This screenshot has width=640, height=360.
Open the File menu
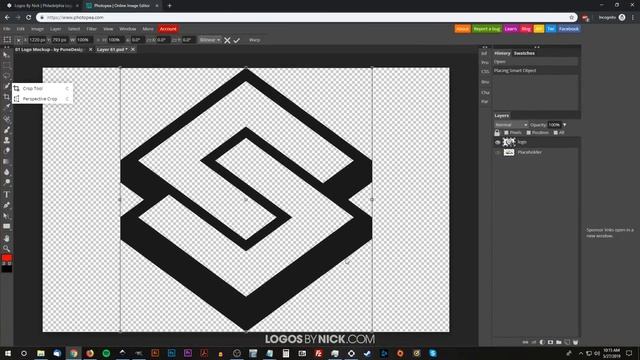click(x=7, y=29)
